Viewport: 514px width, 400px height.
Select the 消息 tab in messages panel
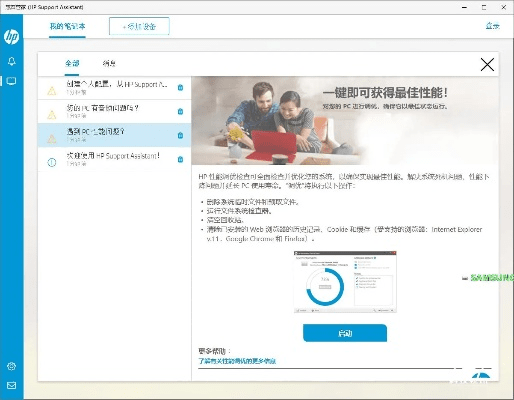(x=109, y=63)
